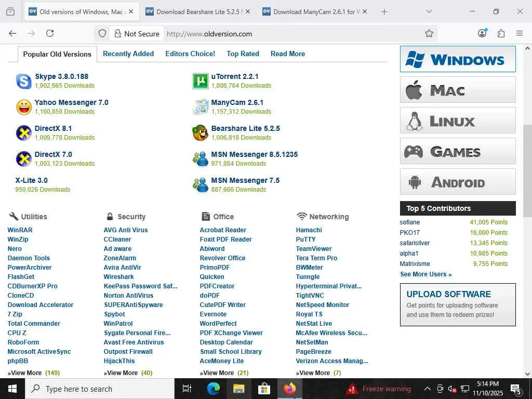This screenshot has height=399, width=532.
Task: Click the Android platform button
Action: [458, 182]
